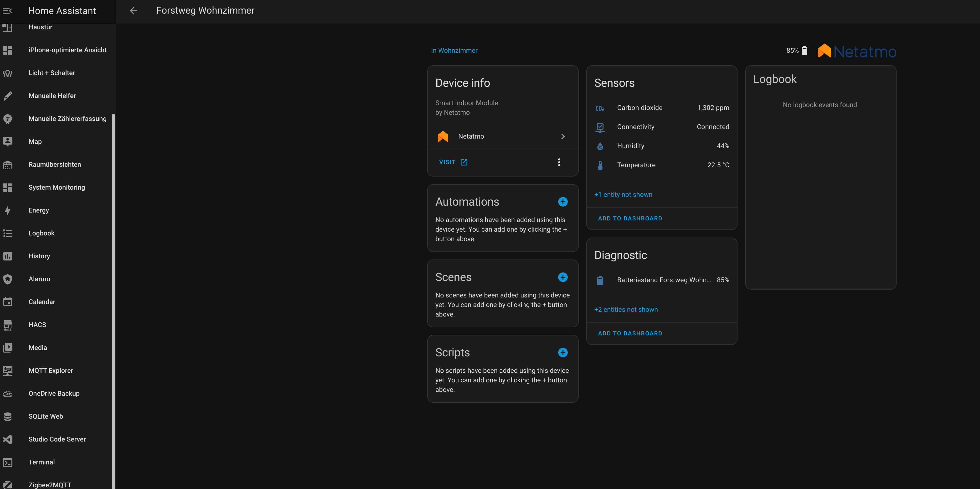Open Connectivity sensor entity row
Viewport: 980px width, 489px height.
[662, 127]
